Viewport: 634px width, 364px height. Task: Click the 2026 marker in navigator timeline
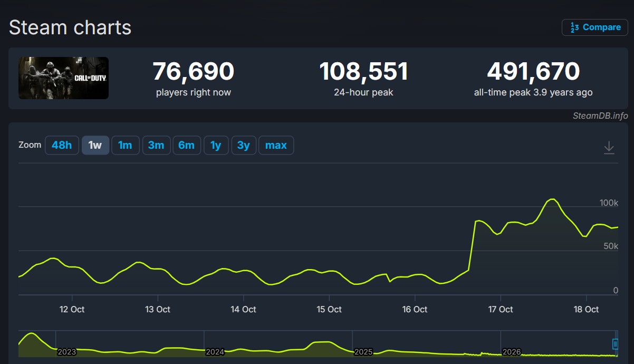(512, 352)
